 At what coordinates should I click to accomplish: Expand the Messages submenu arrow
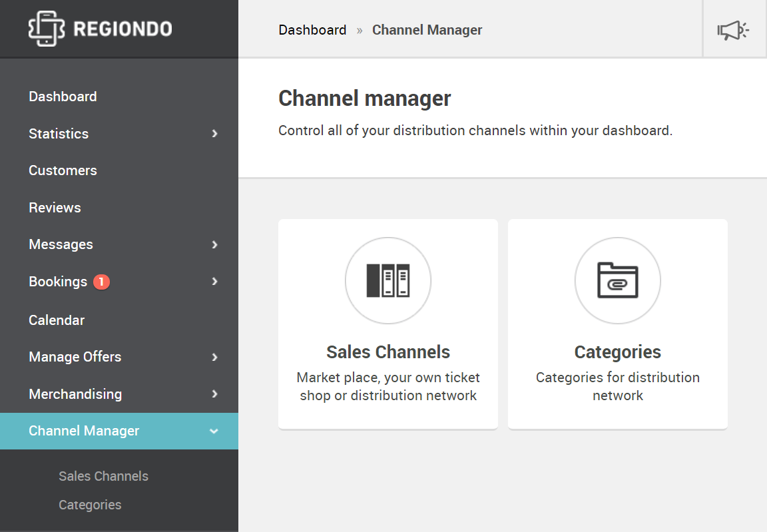[x=214, y=245]
